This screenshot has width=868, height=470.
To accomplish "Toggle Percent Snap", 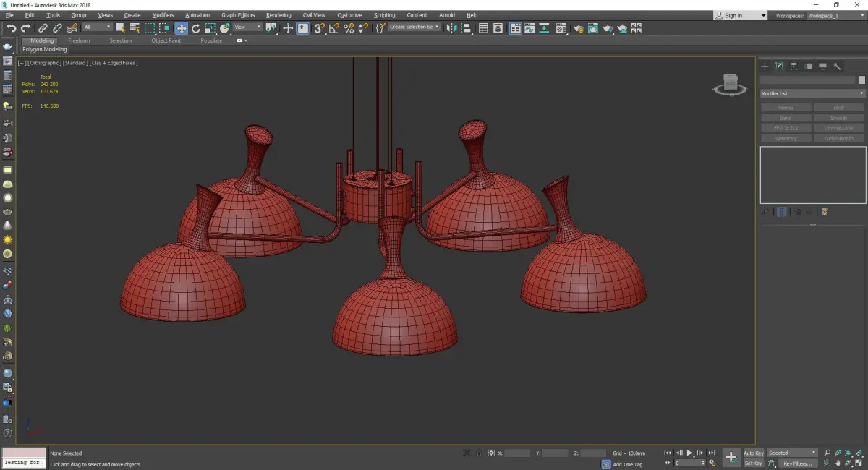I will (349, 28).
